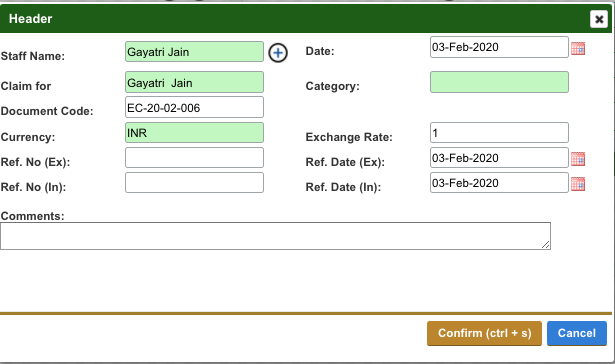Click the Date text field
This screenshot has height=364, width=615.
click(x=499, y=47)
